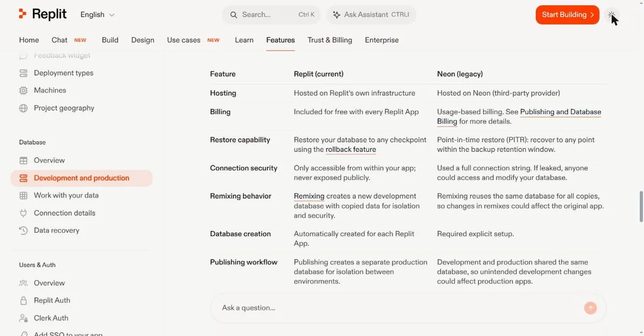Click the Machines chip icon
This screenshot has width=644, height=336.
(23, 91)
